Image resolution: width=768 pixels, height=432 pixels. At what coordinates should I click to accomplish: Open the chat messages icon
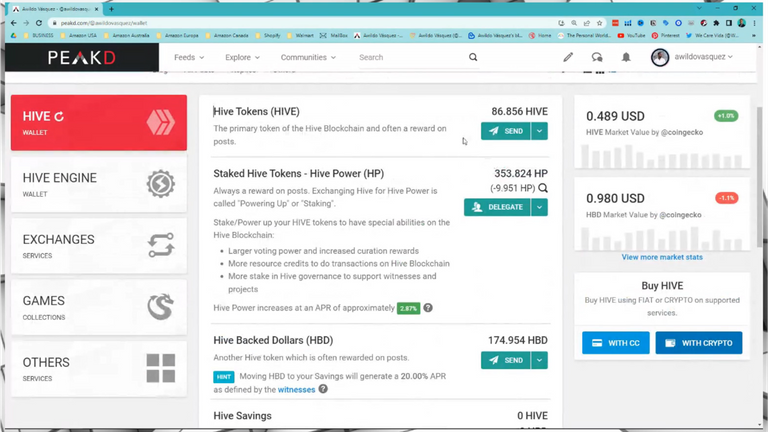pos(597,57)
